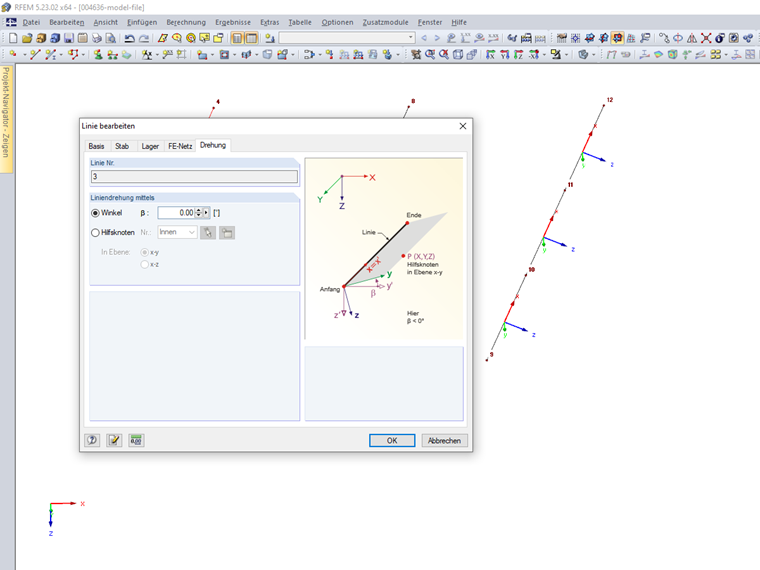Open the beta angle flyout arrow
This screenshot has height=570, width=760.
pyautogui.click(x=206, y=213)
